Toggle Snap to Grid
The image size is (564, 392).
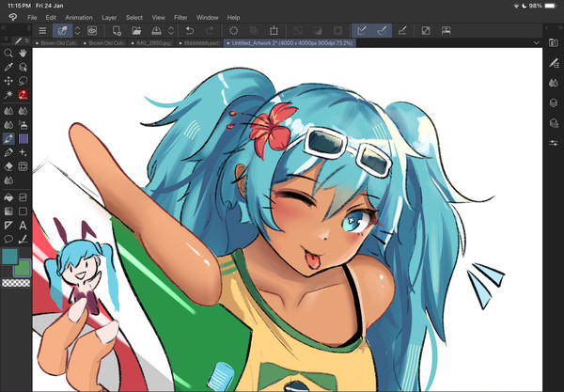click(x=402, y=31)
